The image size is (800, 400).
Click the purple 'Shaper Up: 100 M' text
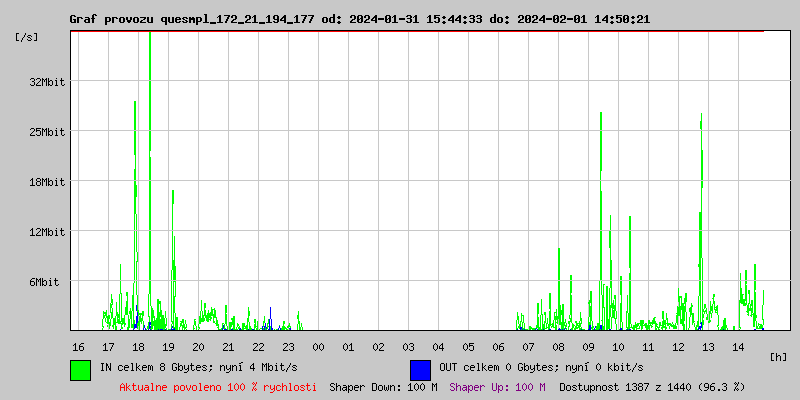(497, 386)
